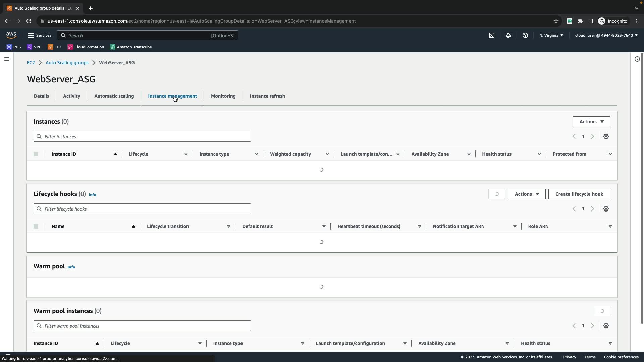Open the Instances Actions dropdown
This screenshot has width=644, height=362.
(591, 122)
